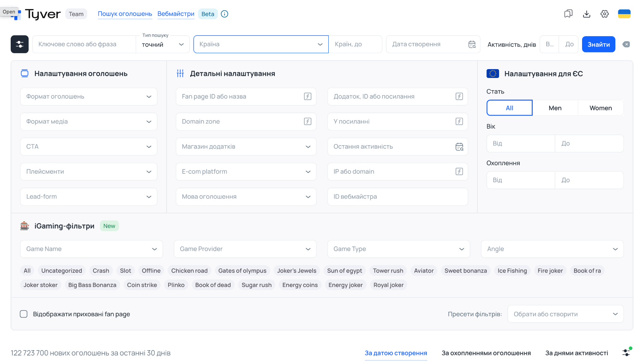This screenshot has width=644, height=364.
Task: Click the function icon in the IP або domain field
Action: coord(459,171)
